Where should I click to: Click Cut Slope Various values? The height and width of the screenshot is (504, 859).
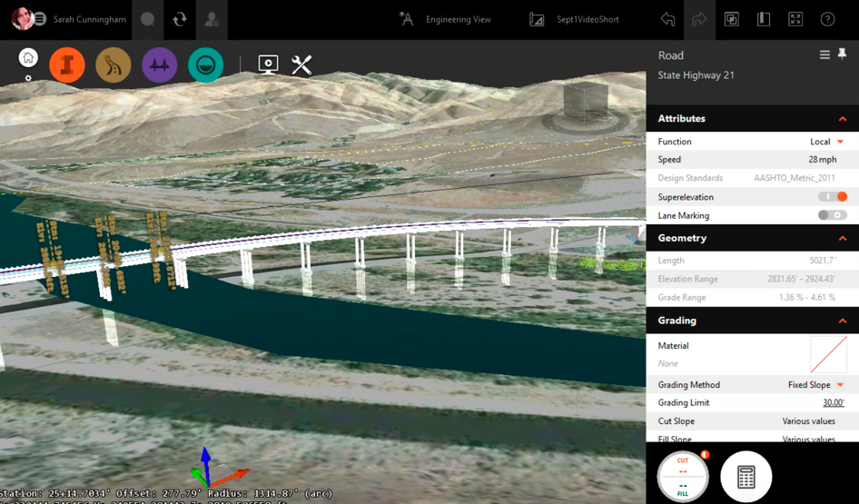808,421
